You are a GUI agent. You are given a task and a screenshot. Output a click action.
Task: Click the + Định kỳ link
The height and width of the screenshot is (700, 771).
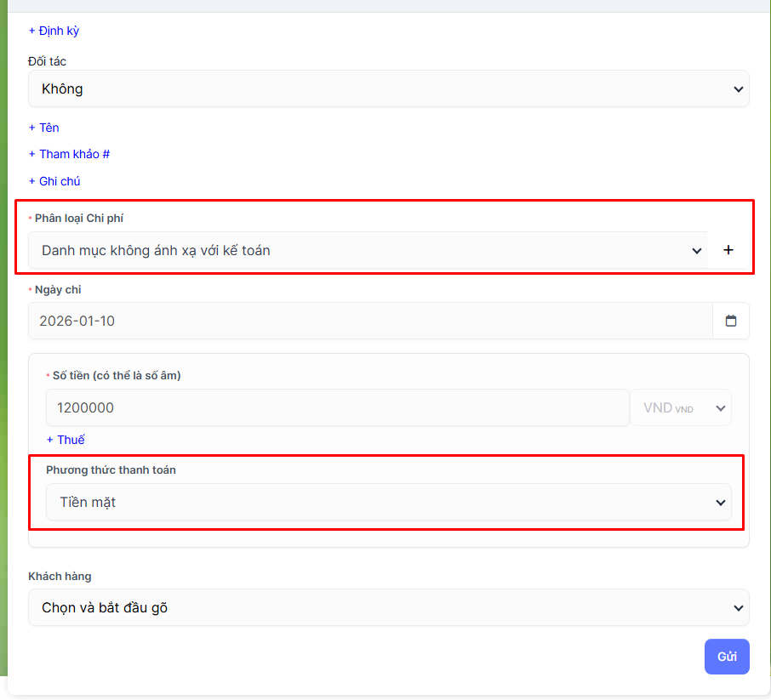[54, 31]
